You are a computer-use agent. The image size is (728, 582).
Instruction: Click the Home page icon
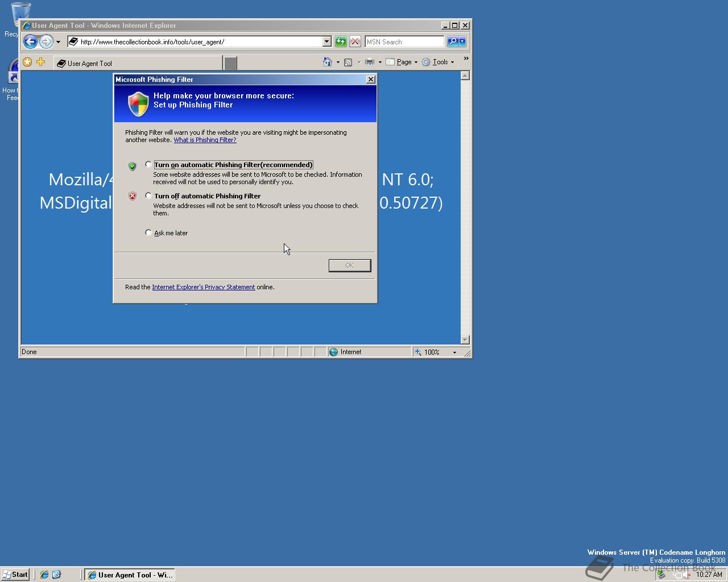point(328,62)
